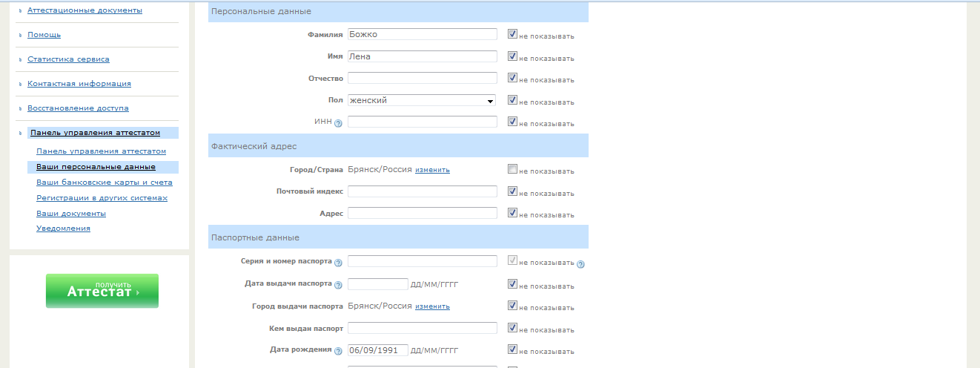
Task: Toggle 'не показывать' checkbox for Фамилия
Action: [512, 34]
